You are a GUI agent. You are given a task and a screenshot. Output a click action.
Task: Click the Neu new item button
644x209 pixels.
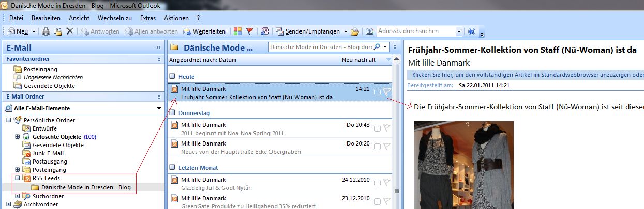tap(19, 31)
